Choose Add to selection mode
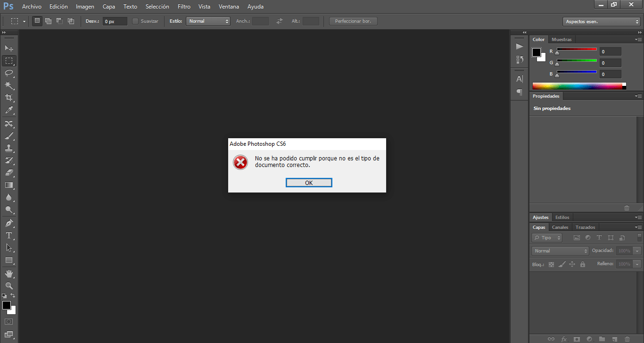Viewport: 644px width, 343px height. coord(48,21)
